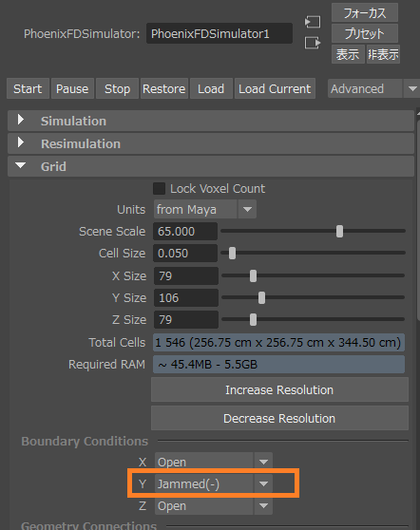Click the X Size value field
420x530 pixels.
186,275
